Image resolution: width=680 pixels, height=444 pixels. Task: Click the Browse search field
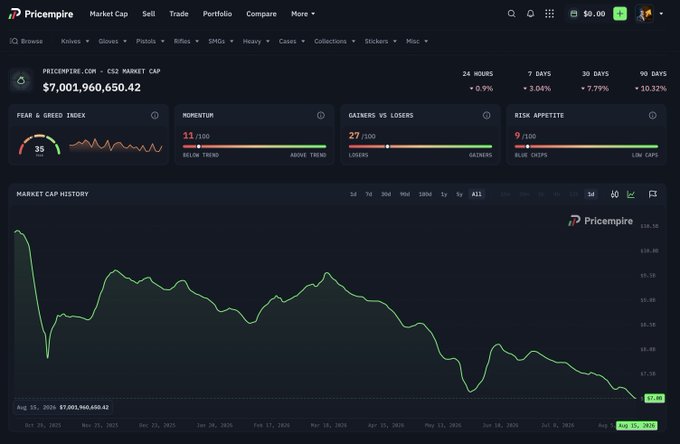(x=26, y=41)
